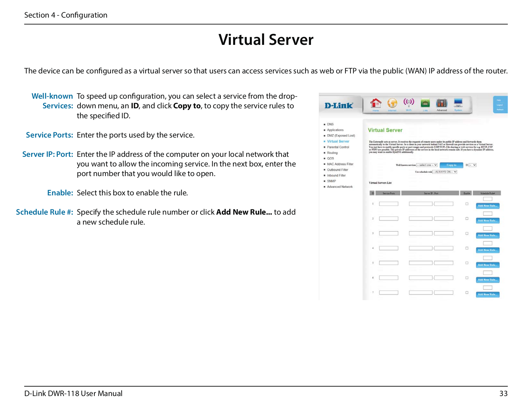Click the page title Virtual Server

[x=266, y=40]
